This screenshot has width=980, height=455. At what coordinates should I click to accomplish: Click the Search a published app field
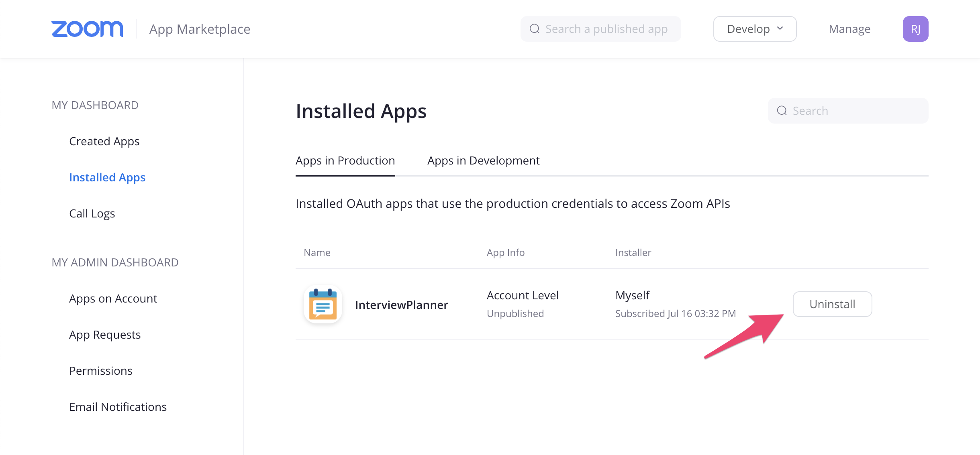tap(600, 29)
